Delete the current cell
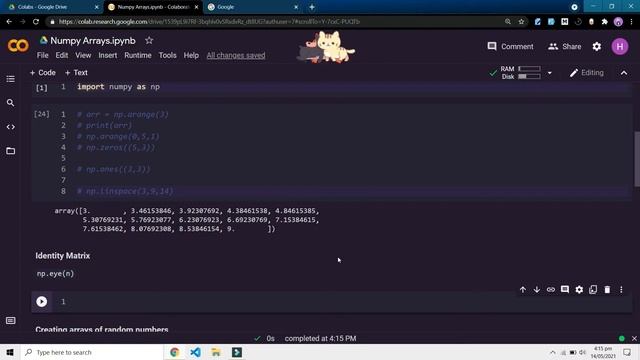This screenshot has height=360, width=640. point(607,290)
